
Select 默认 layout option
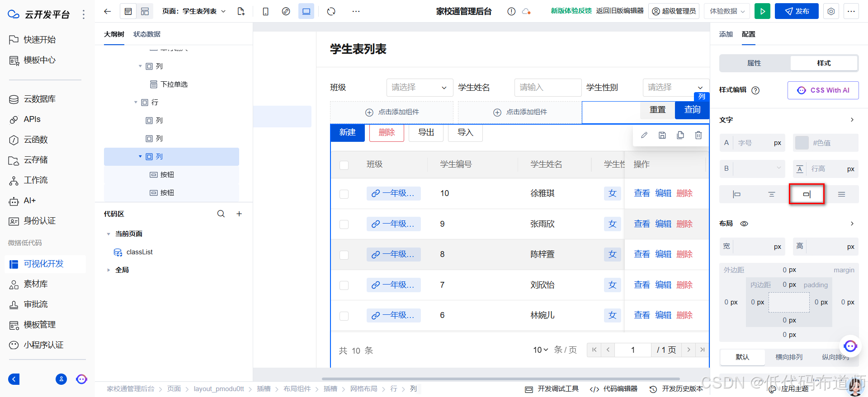pyautogui.click(x=742, y=357)
